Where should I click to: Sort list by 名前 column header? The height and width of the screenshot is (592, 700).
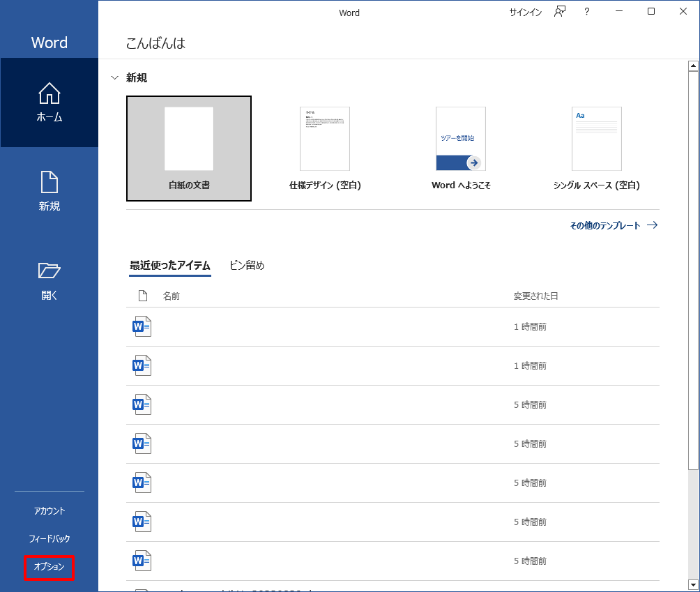click(x=171, y=296)
